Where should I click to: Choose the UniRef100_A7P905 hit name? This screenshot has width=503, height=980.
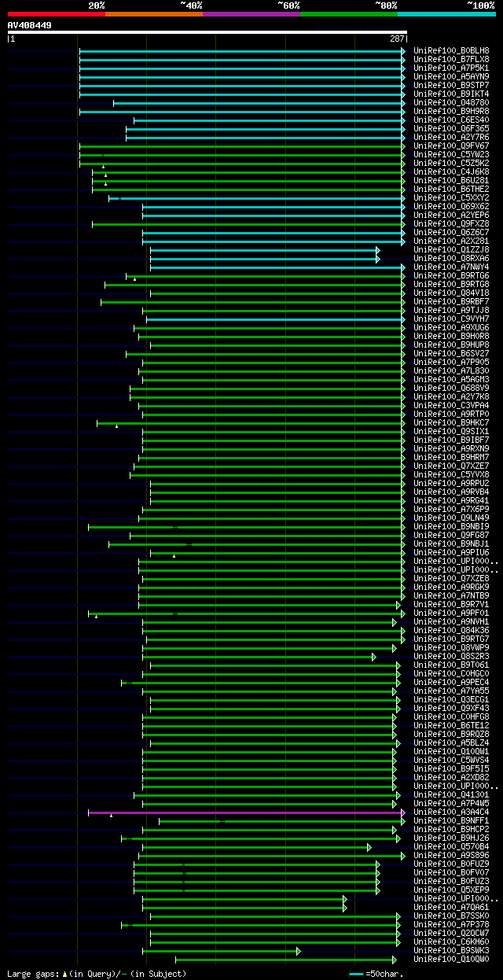[451, 362]
